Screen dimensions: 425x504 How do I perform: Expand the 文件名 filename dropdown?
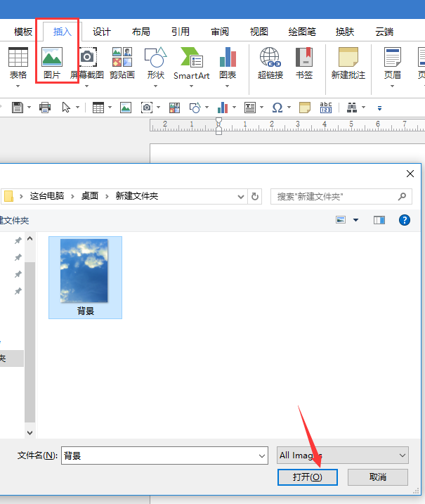pyautogui.click(x=262, y=455)
